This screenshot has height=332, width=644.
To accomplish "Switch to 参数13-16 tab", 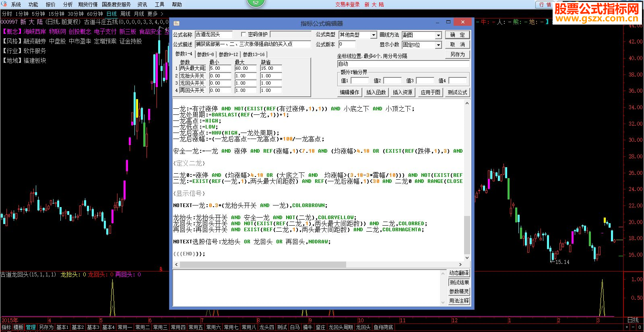I will pos(254,54).
